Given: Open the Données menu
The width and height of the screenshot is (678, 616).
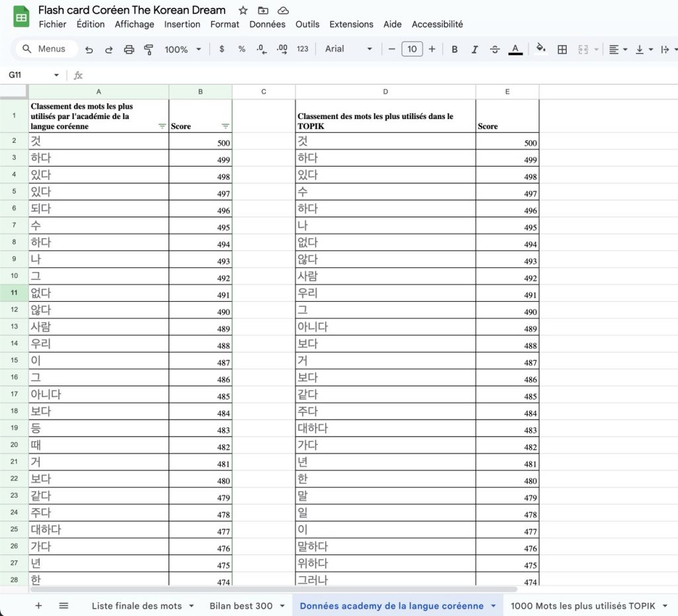Looking at the screenshot, I should point(267,24).
